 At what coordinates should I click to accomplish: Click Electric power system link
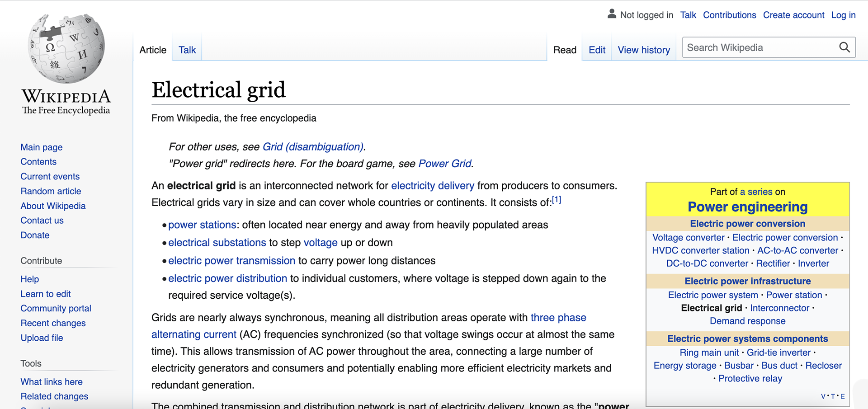tap(713, 295)
